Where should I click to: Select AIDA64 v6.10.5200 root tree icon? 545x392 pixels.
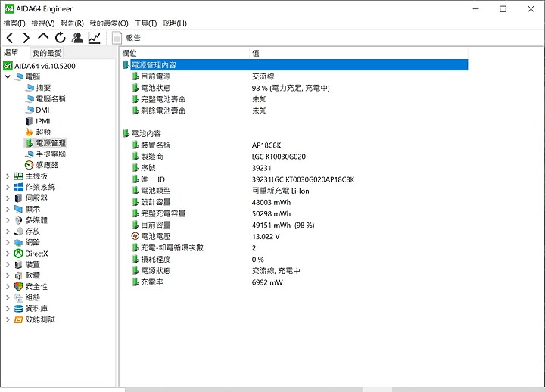pos(8,66)
